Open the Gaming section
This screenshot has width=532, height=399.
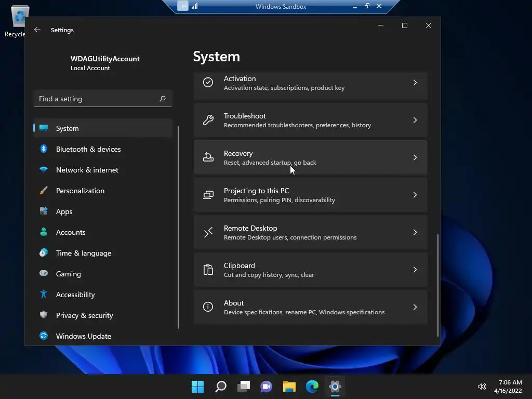pos(103,274)
